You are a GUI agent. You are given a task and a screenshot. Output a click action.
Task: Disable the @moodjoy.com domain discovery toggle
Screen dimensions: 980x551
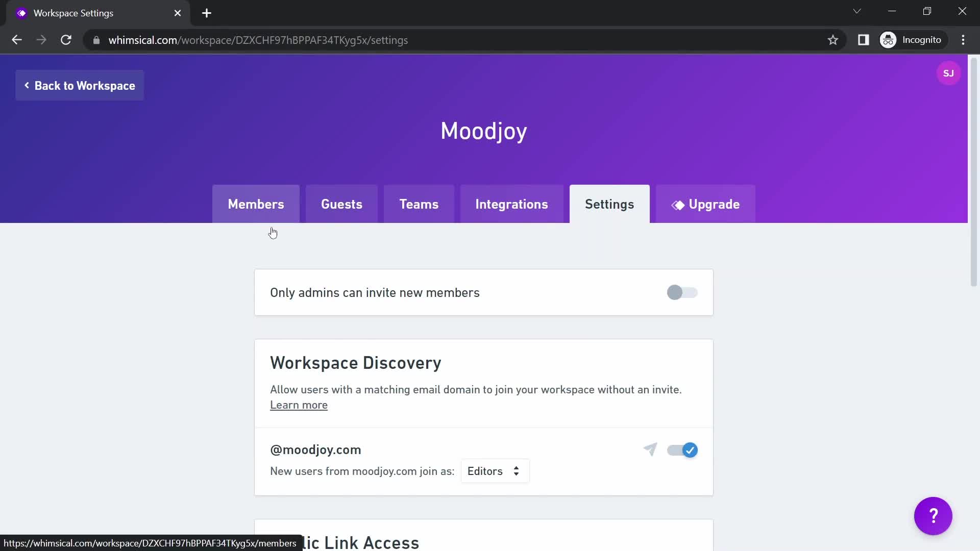coord(682,450)
